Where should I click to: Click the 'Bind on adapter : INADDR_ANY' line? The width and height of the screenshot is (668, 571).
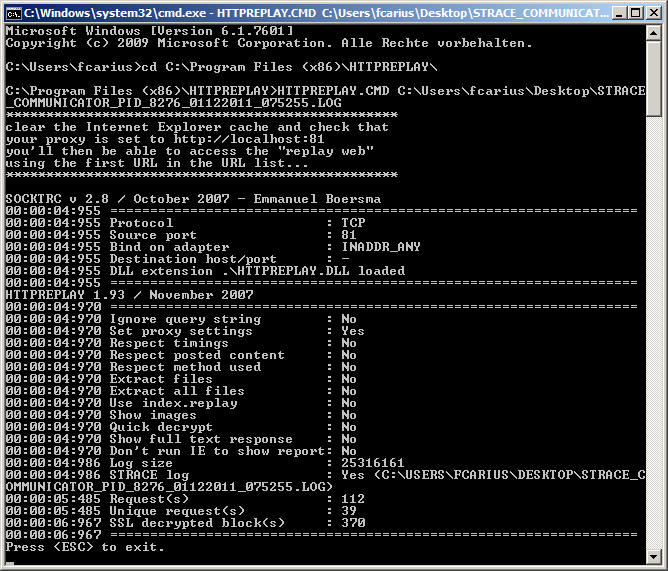213,247
